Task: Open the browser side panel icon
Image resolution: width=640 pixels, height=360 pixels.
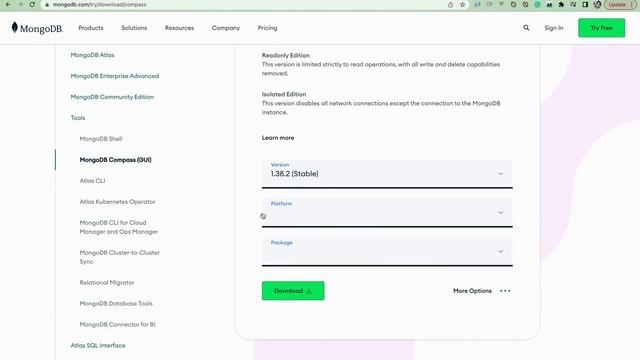Action: (x=585, y=4)
